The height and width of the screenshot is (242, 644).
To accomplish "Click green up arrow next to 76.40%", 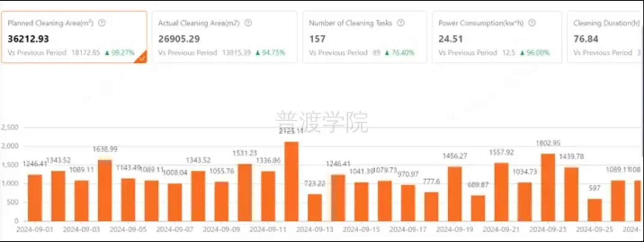I will [x=387, y=53].
